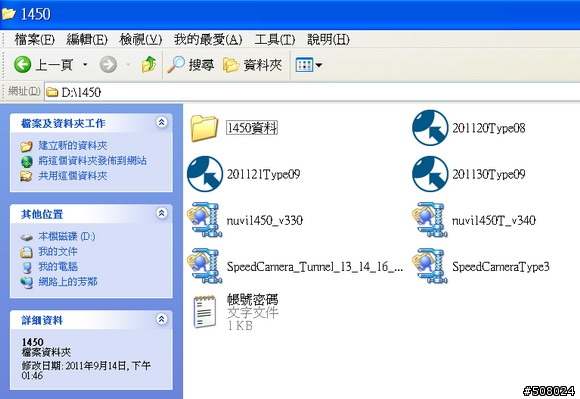Image resolution: width=580 pixels, height=399 pixels.
Task: Click the SpeedCameraType3 file name
Action: tap(501, 267)
